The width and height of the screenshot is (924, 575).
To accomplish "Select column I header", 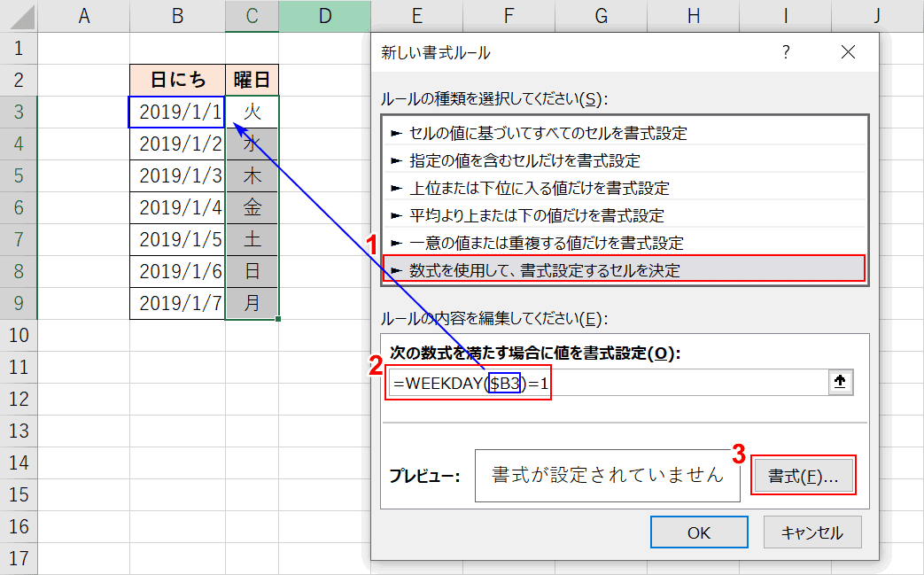I will pyautogui.click(x=786, y=16).
